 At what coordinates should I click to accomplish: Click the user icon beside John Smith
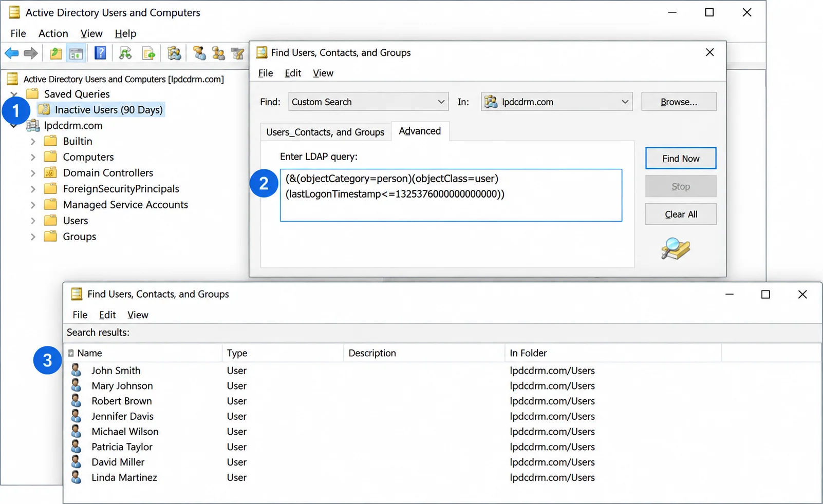pyautogui.click(x=76, y=370)
